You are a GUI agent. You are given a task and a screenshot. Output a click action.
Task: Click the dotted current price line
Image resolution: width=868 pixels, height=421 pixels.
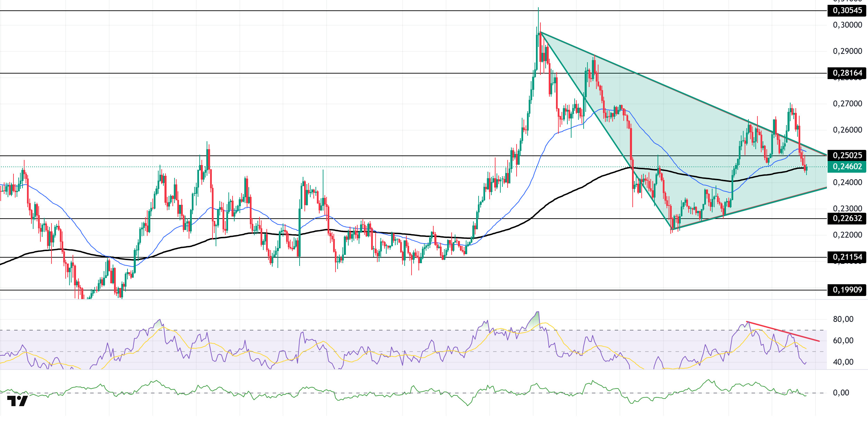click(346, 167)
